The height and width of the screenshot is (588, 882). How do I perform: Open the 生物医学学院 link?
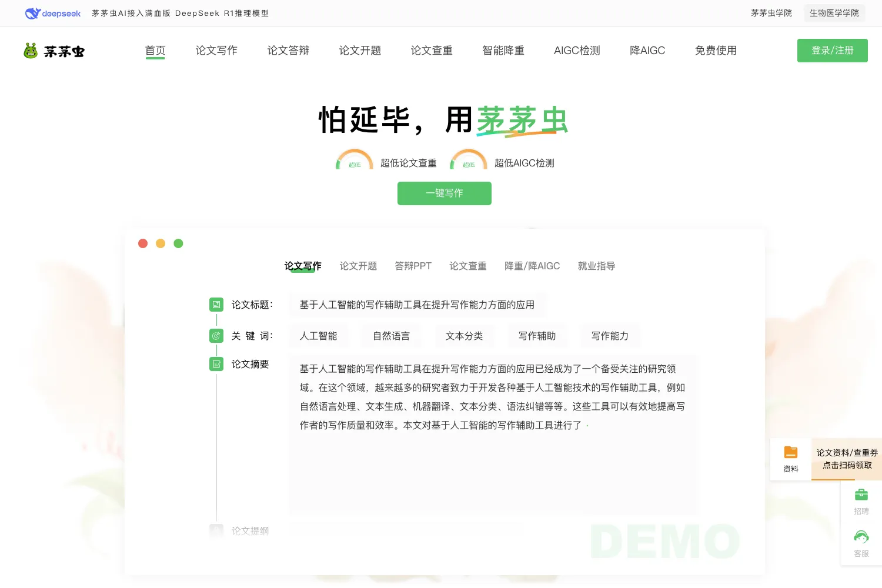pos(834,13)
